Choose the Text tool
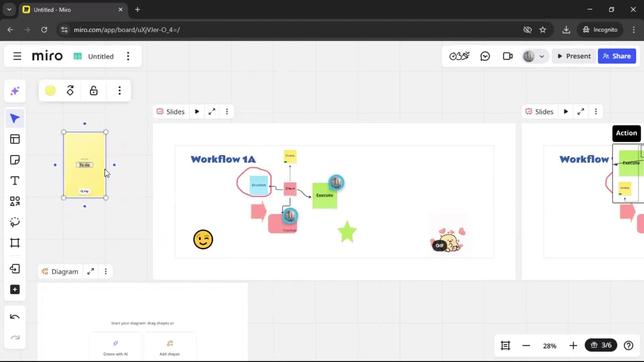 pos(15,181)
